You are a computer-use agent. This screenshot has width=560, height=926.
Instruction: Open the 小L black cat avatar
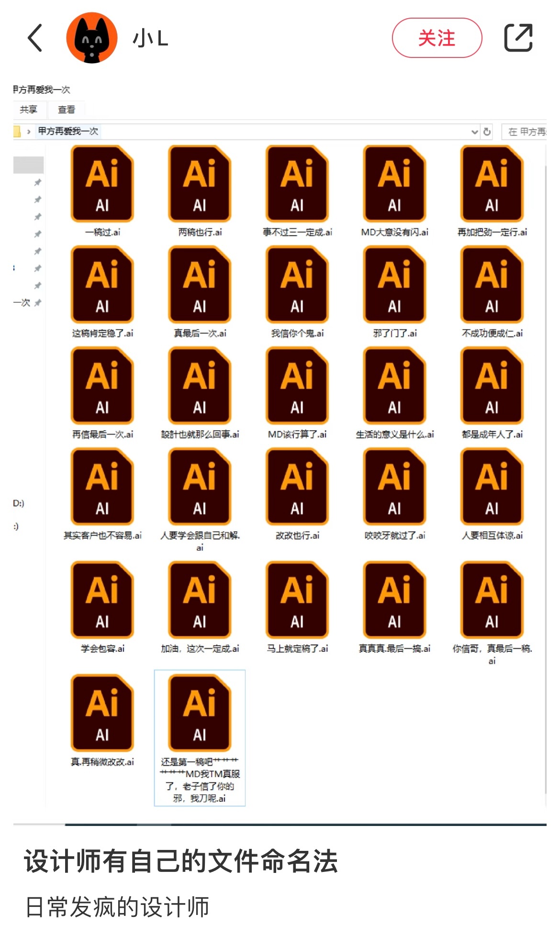click(x=91, y=38)
